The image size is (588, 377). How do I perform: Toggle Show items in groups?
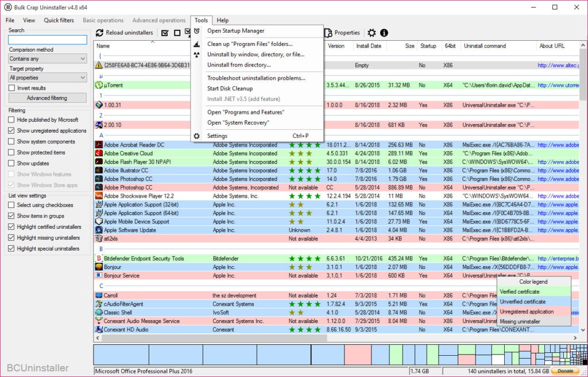[x=11, y=216]
